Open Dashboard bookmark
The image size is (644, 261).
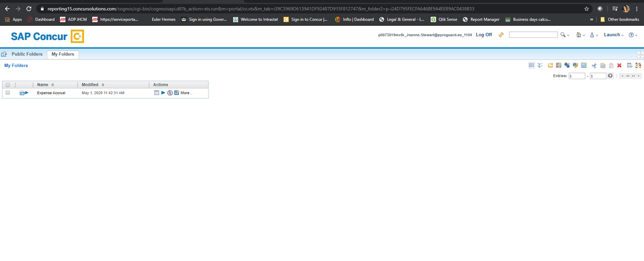(x=41, y=19)
